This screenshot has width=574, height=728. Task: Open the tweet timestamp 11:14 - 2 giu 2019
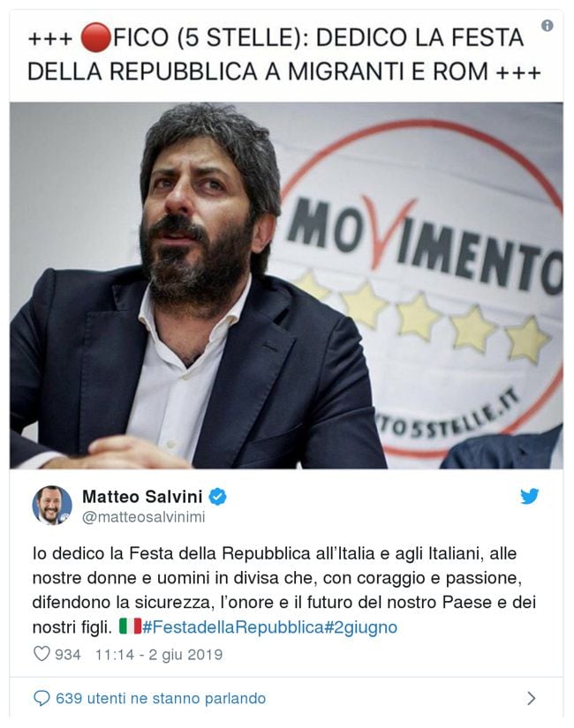[x=159, y=654]
